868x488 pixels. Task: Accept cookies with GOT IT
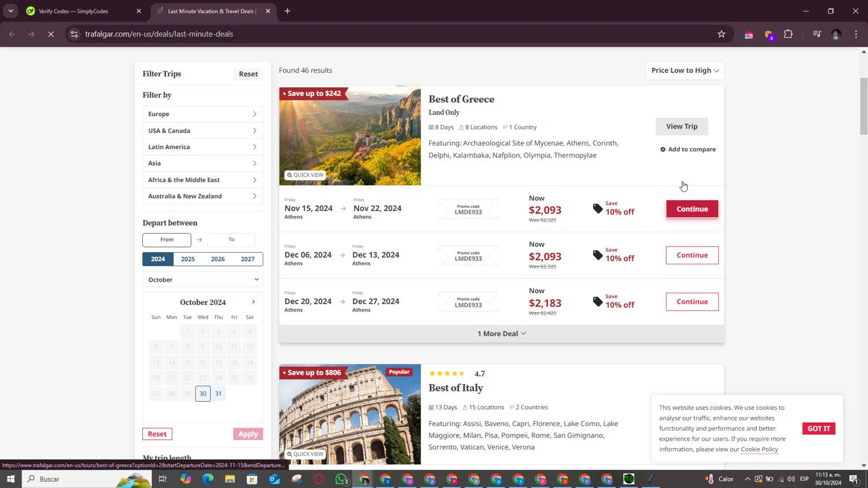pyautogui.click(x=819, y=428)
